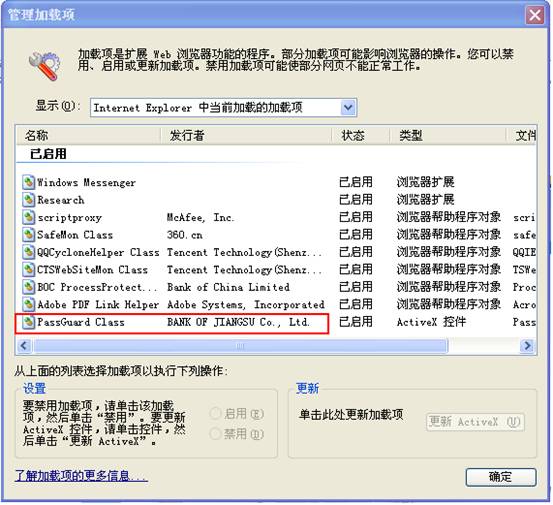Sort add-ons by the 名称 column header
The image size is (553, 505).
coord(88,135)
